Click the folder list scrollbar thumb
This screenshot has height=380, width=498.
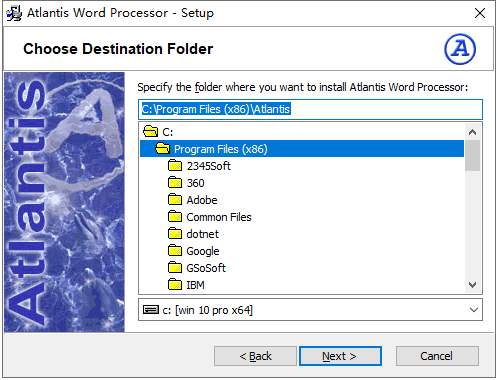472,156
